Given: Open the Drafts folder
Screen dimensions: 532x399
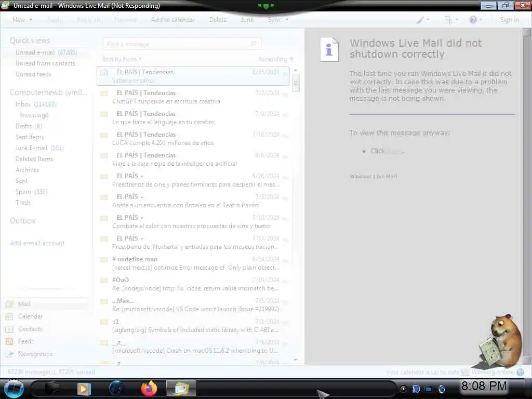Looking at the screenshot, I should pos(29,126).
